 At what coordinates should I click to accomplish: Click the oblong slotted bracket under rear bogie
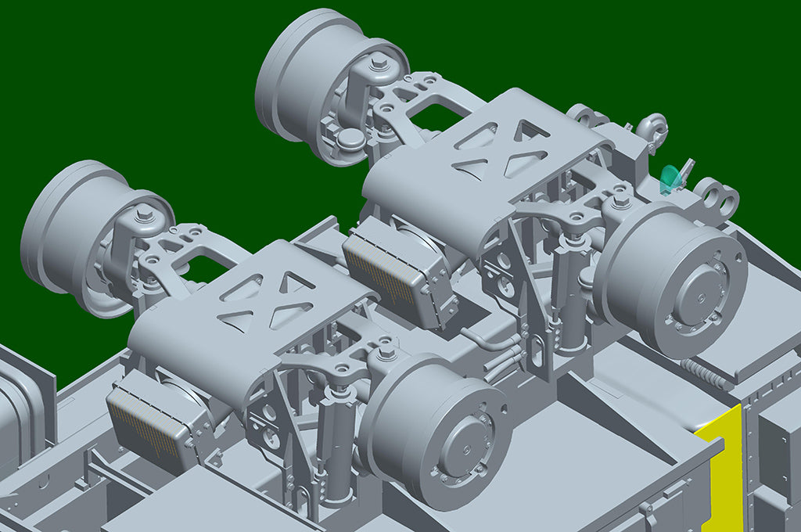pyautogui.click(x=538, y=352)
